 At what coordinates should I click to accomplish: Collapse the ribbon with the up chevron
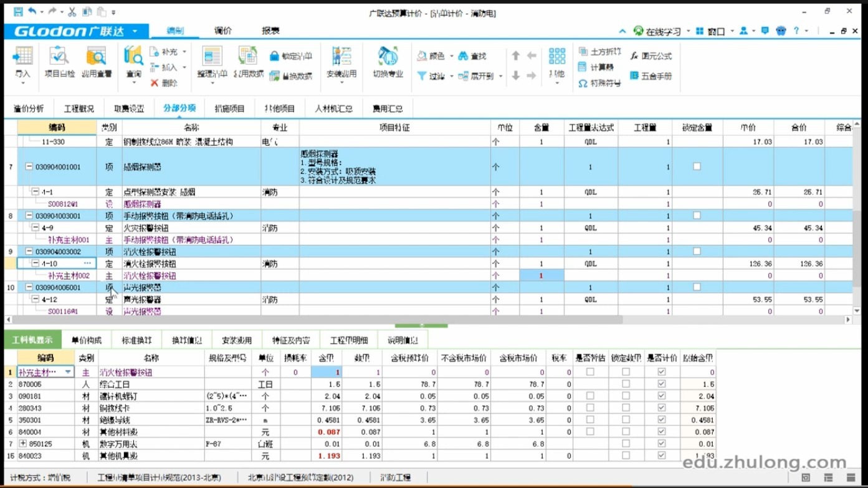pos(622,31)
